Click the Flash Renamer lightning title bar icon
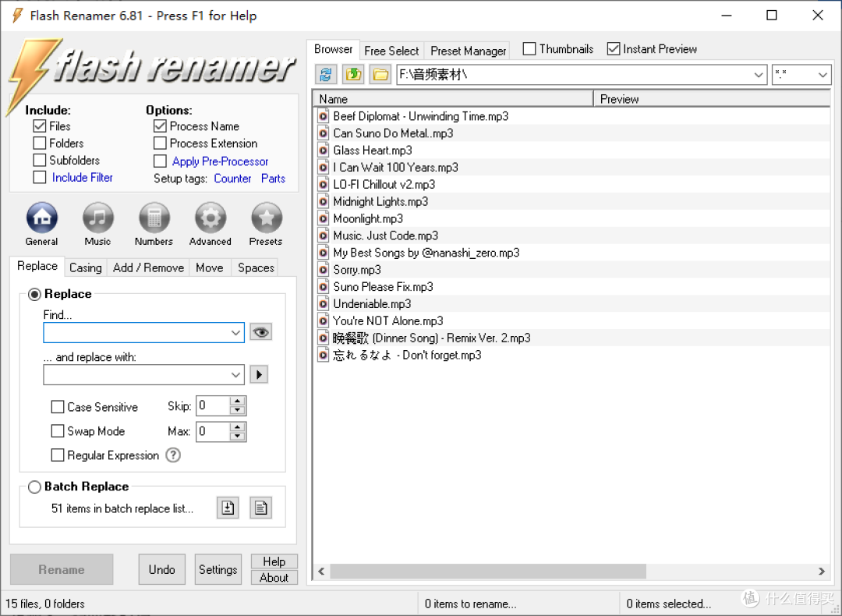The width and height of the screenshot is (842, 616). [x=17, y=16]
